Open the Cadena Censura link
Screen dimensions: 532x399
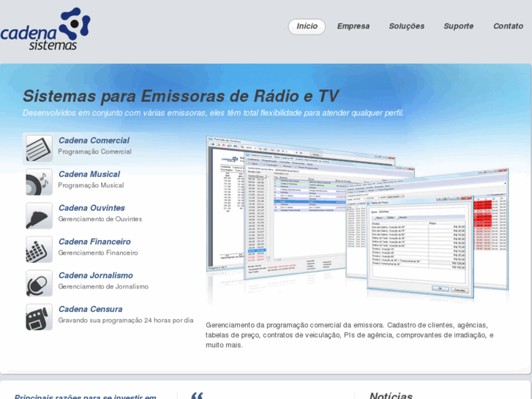coord(90,309)
